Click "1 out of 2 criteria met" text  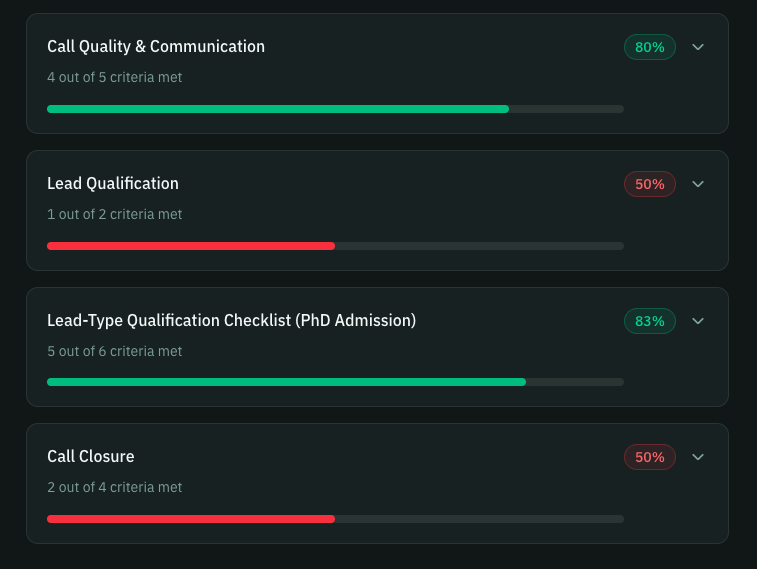(x=115, y=214)
